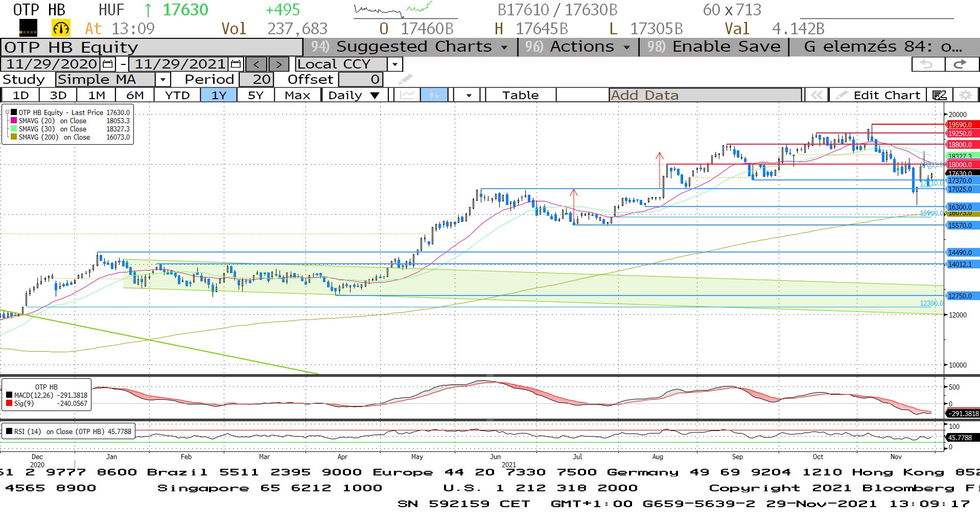Viewport: 980px width, 524px height.
Task: Shift date range forward with right arrow
Action: (x=278, y=64)
